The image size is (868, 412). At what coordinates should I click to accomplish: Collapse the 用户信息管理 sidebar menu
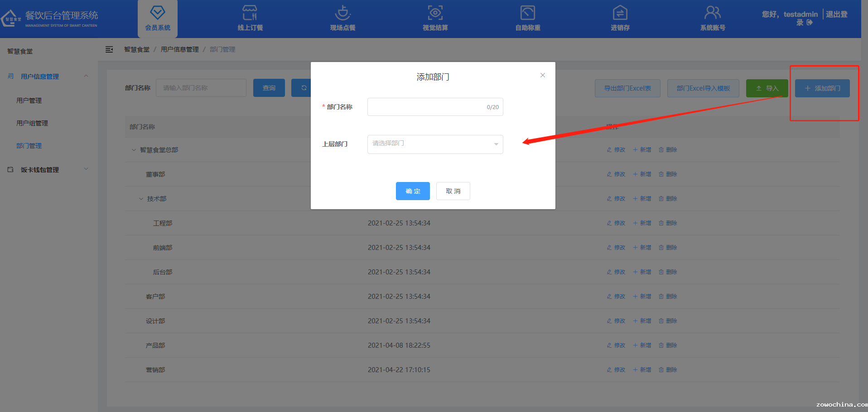tap(86, 76)
